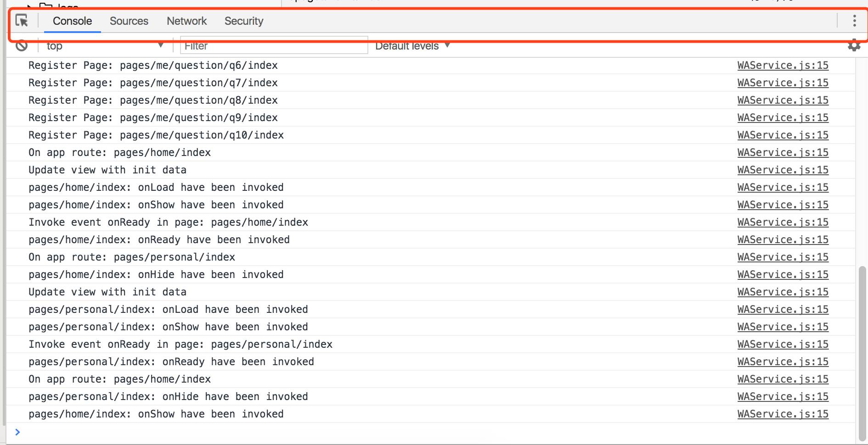Click the blue console prompt chevron

[x=17, y=432]
